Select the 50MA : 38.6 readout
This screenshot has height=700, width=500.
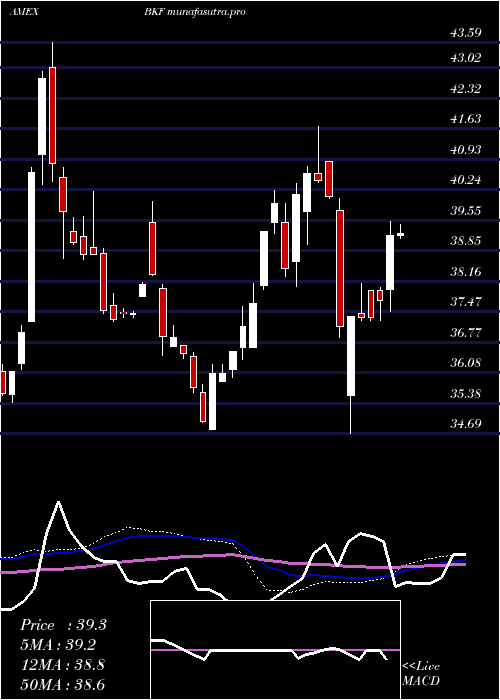62,684
